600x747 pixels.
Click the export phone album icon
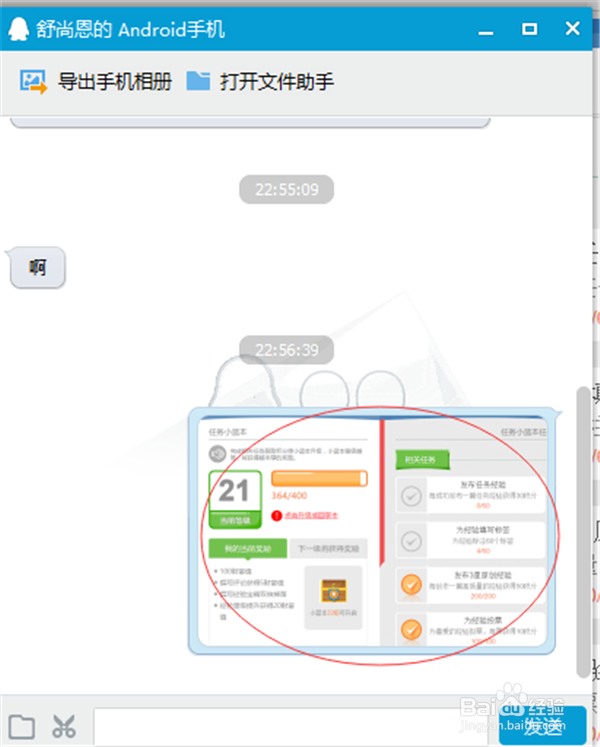33,81
